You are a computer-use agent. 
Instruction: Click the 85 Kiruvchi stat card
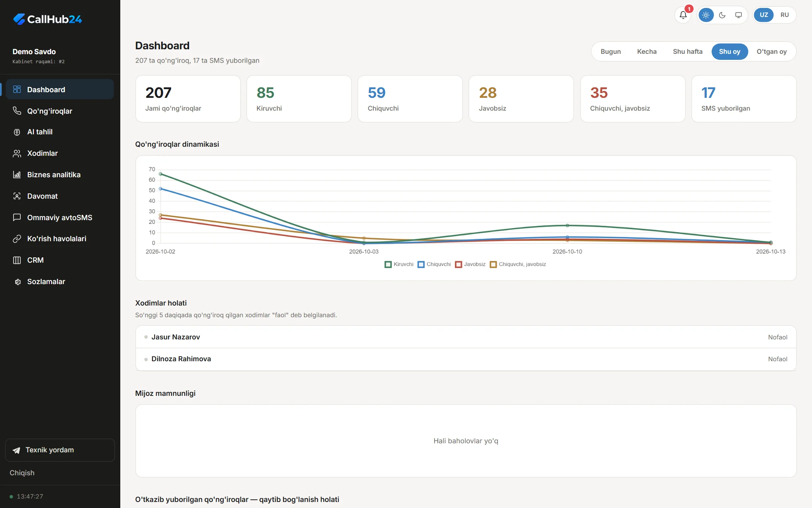tap(299, 99)
